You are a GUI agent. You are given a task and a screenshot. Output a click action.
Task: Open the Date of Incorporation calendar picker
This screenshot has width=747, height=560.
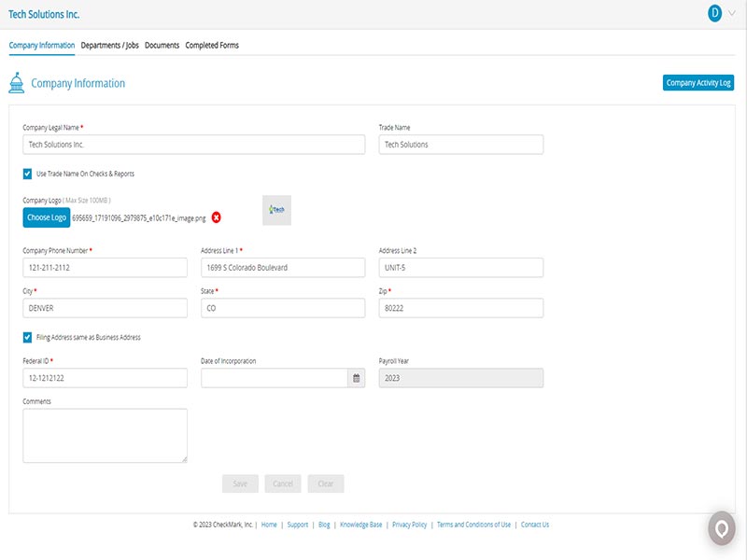[x=356, y=378]
